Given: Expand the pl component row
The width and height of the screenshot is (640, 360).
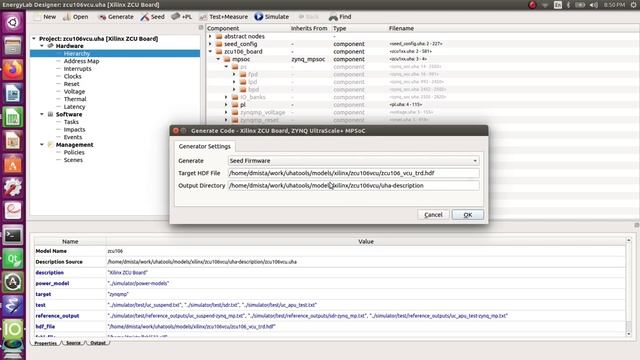Looking at the screenshot, I should click(x=227, y=105).
